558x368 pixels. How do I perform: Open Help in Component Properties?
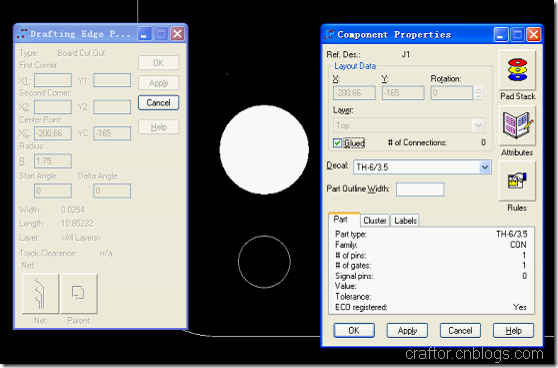point(513,331)
